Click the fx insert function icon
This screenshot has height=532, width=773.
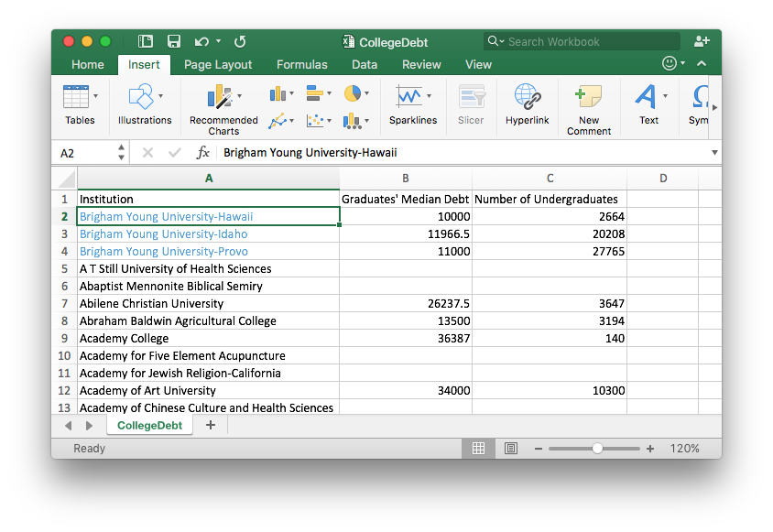203,152
